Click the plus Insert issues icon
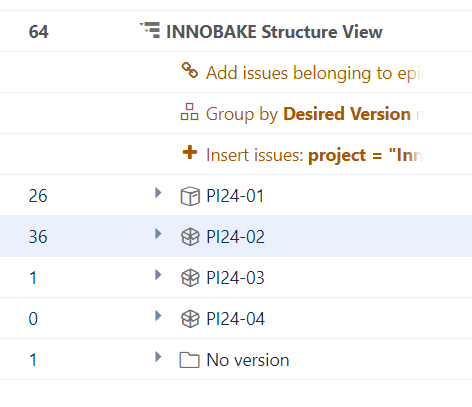Screen dimensions: 472x407 190,152
